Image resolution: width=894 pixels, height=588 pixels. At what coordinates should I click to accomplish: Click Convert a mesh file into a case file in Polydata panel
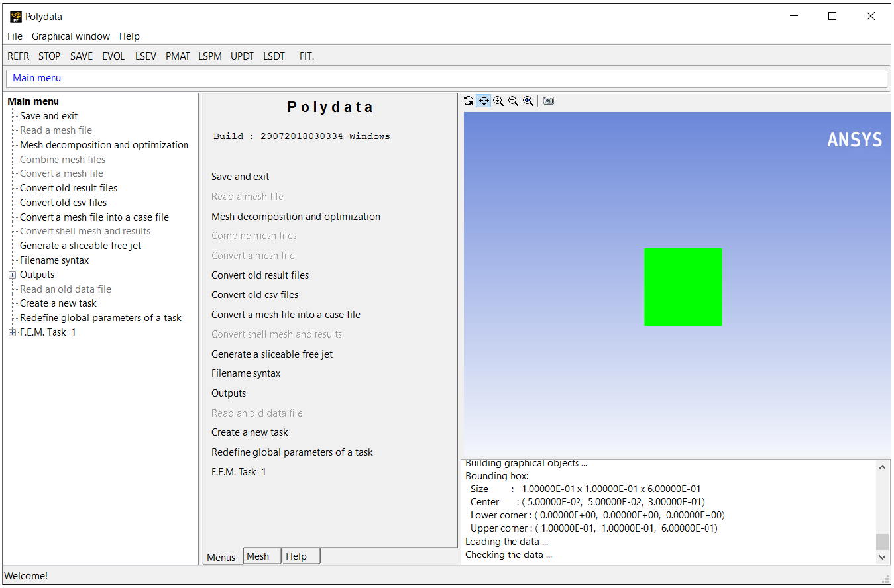coord(286,315)
